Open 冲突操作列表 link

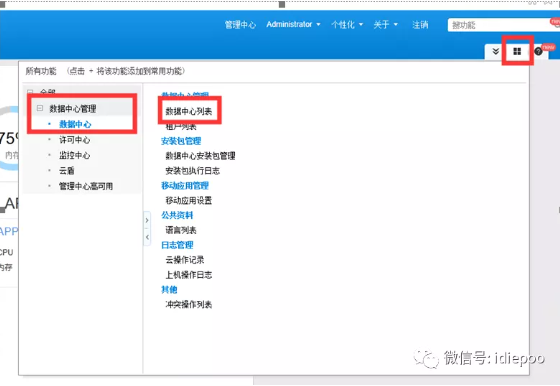click(189, 304)
